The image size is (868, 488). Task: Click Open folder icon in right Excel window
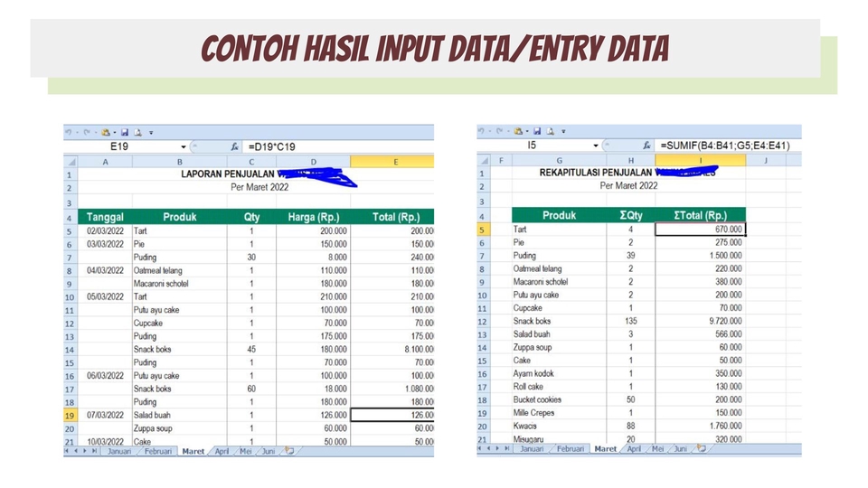click(x=517, y=131)
